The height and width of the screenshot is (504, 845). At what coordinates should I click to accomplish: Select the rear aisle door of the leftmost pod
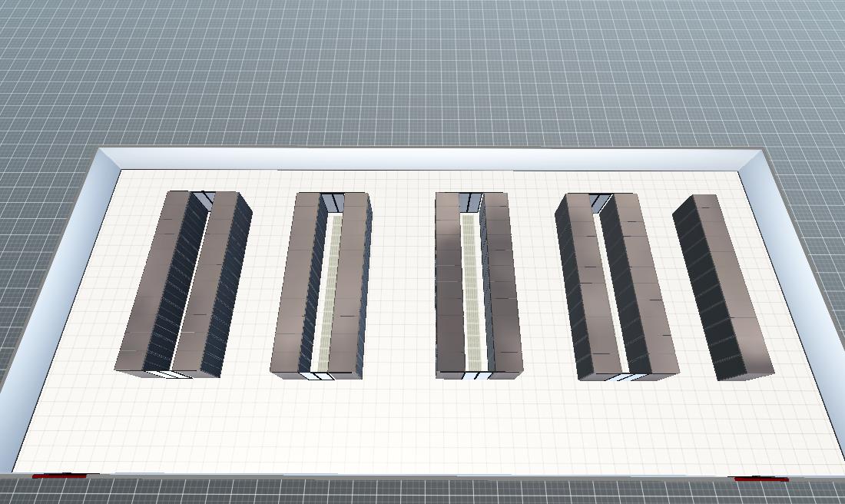click(x=203, y=197)
